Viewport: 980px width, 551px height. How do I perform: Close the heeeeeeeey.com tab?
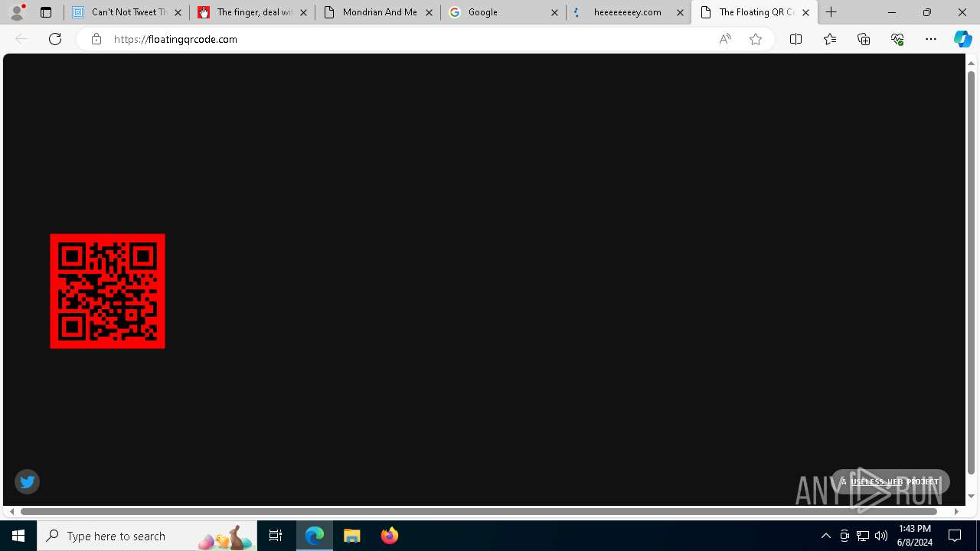click(680, 12)
